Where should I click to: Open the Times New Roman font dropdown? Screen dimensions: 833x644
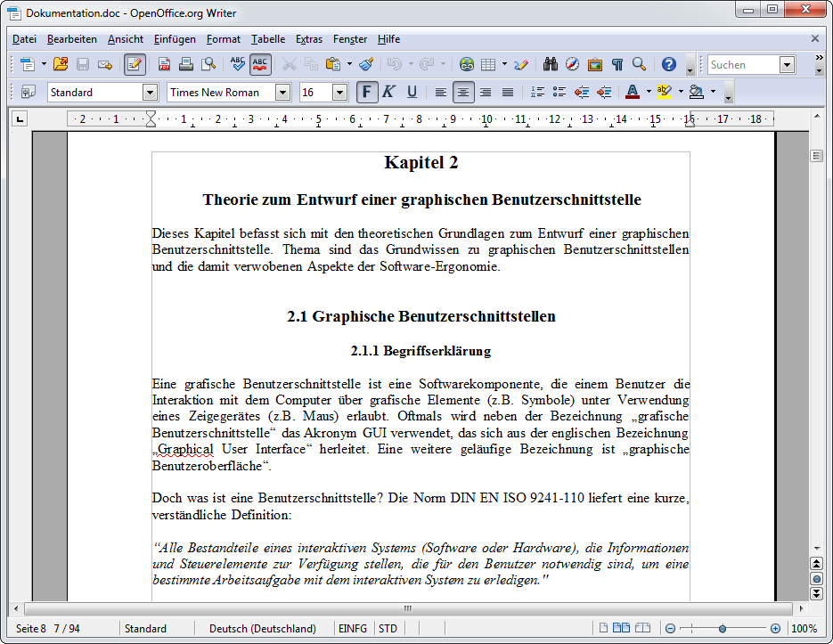click(x=282, y=92)
